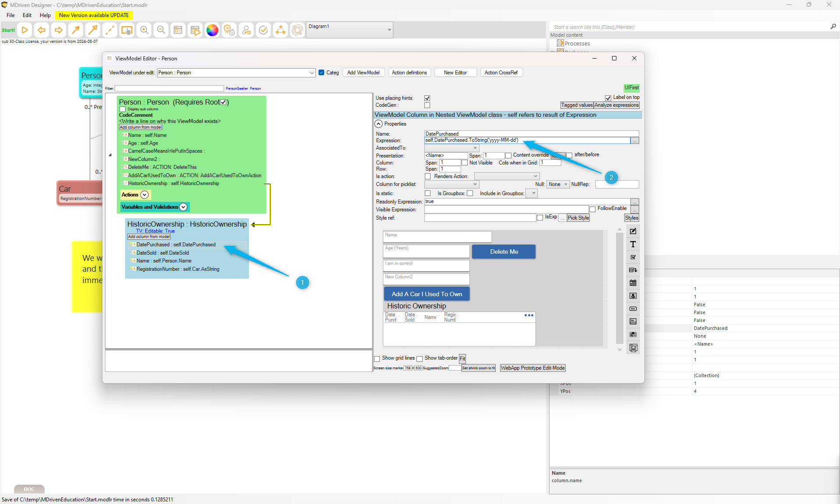Click the zoom out magnifier toolbar icon
Image resolution: width=840 pixels, height=504 pixels.
tap(161, 30)
